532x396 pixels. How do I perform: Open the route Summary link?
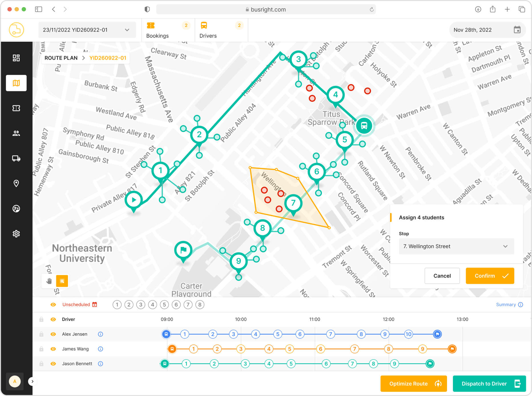pyautogui.click(x=506, y=304)
